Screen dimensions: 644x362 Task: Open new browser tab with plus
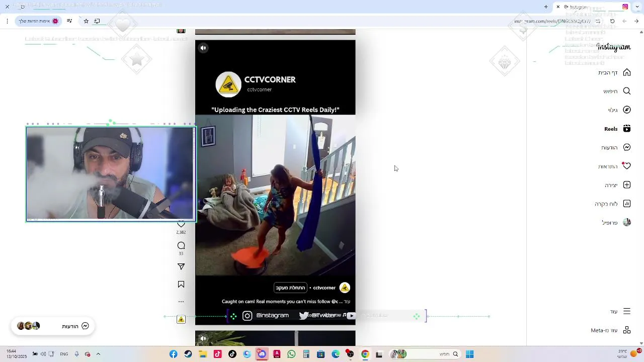tap(546, 7)
